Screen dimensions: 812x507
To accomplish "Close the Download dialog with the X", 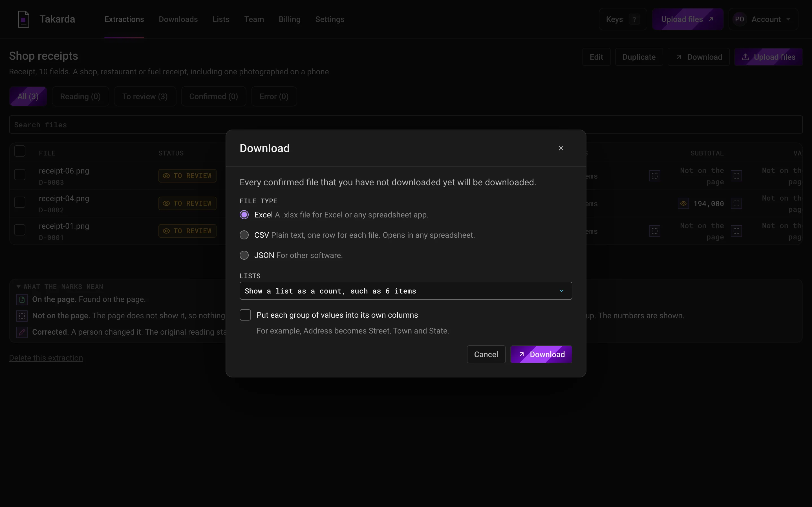I will pyautogui.click(x=561, y=148).
